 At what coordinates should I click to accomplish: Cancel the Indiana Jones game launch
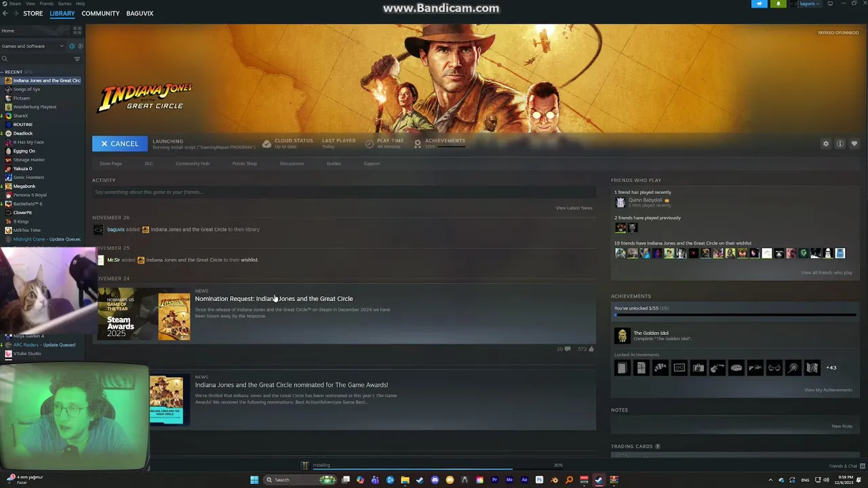119,144
